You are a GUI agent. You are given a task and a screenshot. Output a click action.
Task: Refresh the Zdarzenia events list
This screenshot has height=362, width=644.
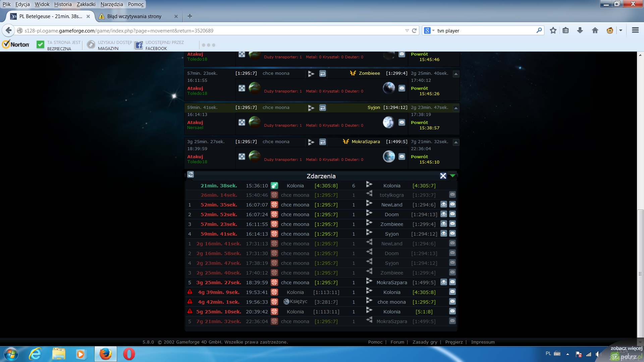[191, 174]
